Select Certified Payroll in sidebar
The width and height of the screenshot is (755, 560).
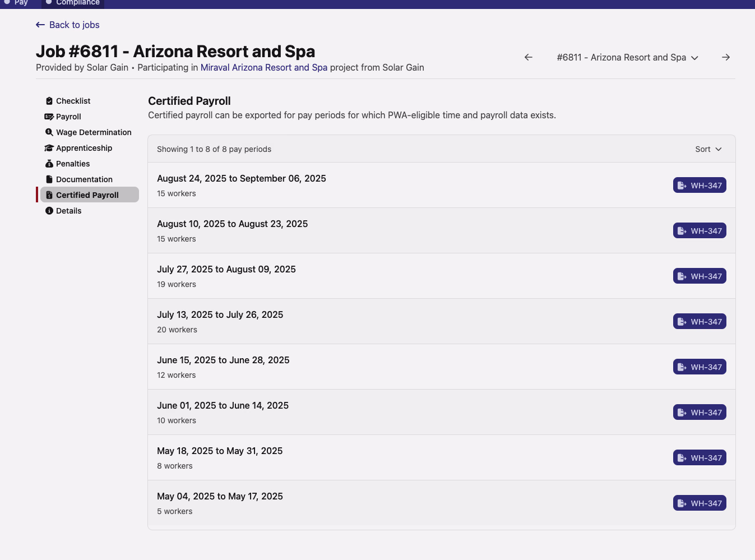(89, 195)
